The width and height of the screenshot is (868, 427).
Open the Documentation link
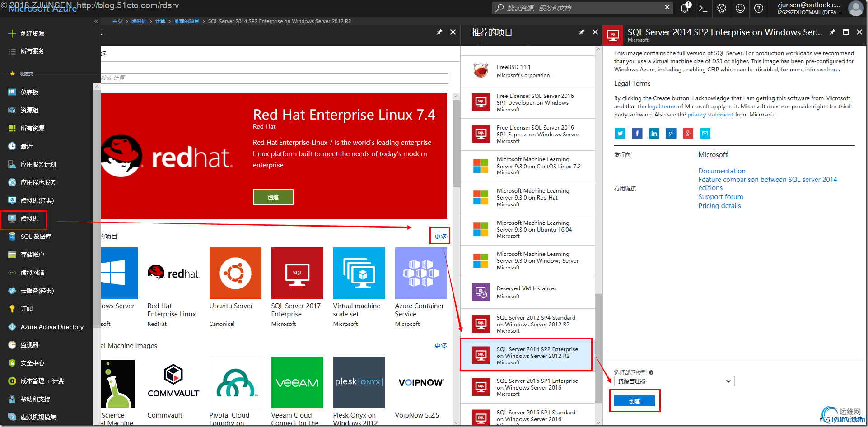(722, 171)
